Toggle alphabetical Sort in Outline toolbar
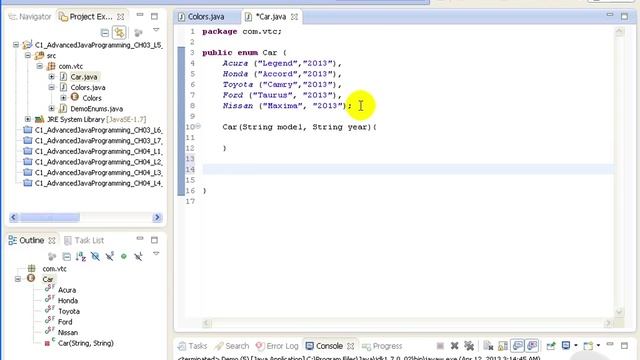The width and height of the screenshot is (640, 360). click(81, 256)
